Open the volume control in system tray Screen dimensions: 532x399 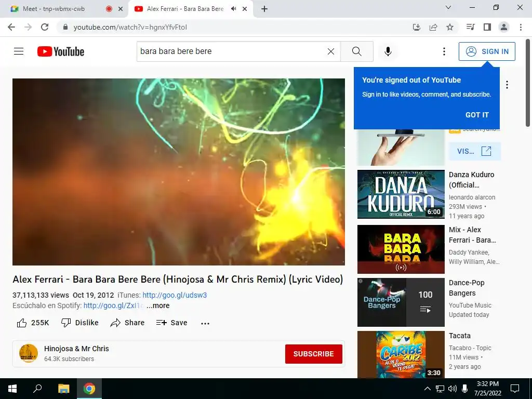(453, 389)
